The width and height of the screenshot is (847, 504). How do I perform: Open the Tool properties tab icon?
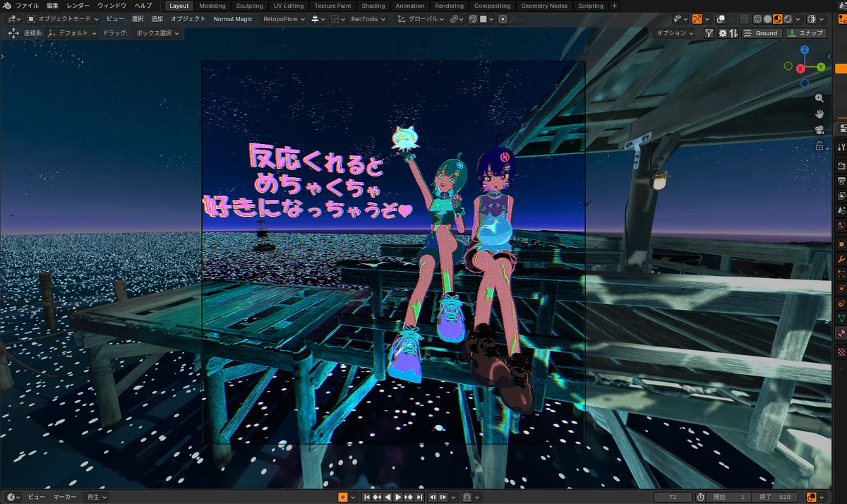point(841,147)
